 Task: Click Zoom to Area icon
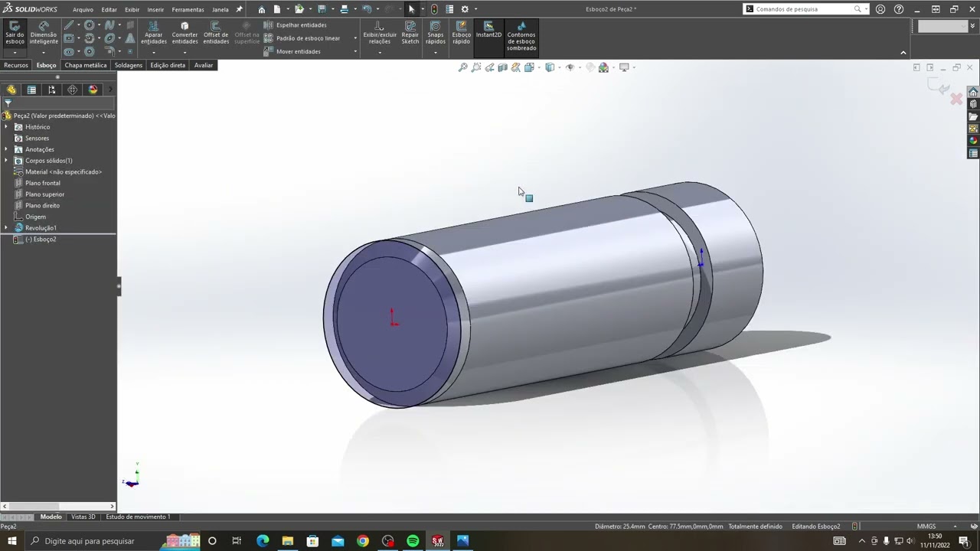pos(476,67)
